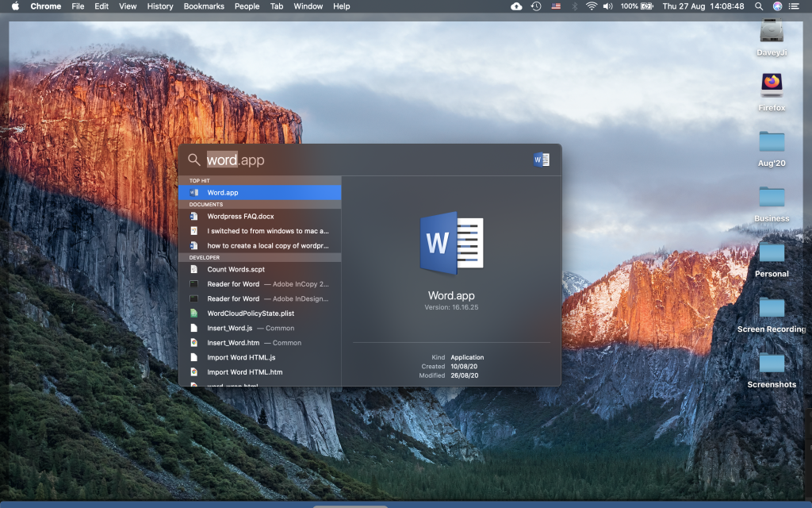Open the Tab menu

click(x=277, y=6)
